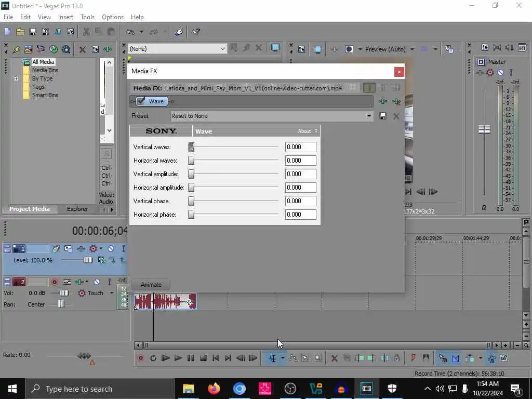This screenshot has height=399, width=532.
Task: Select the Zoom Edit tool
Action: pyautogui.click(x=317, y=358)
